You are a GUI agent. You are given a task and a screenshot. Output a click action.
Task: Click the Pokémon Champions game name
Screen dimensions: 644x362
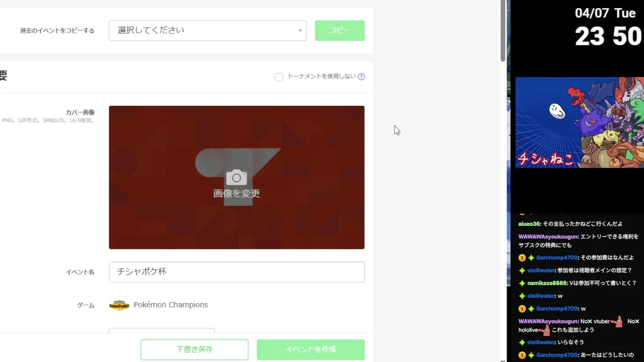(x=171, y=305)
